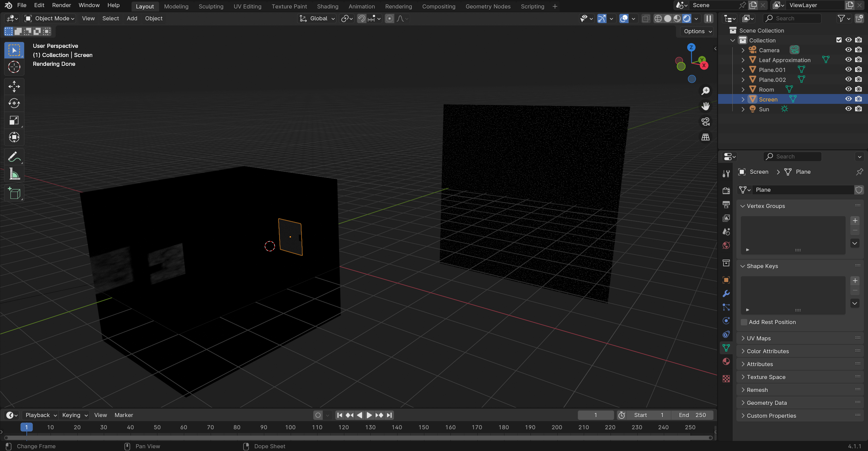This screenshot has width=868, height=451.
Task: Open the Render properties tab
Action: pyautogui.click(x=726, y=191)
